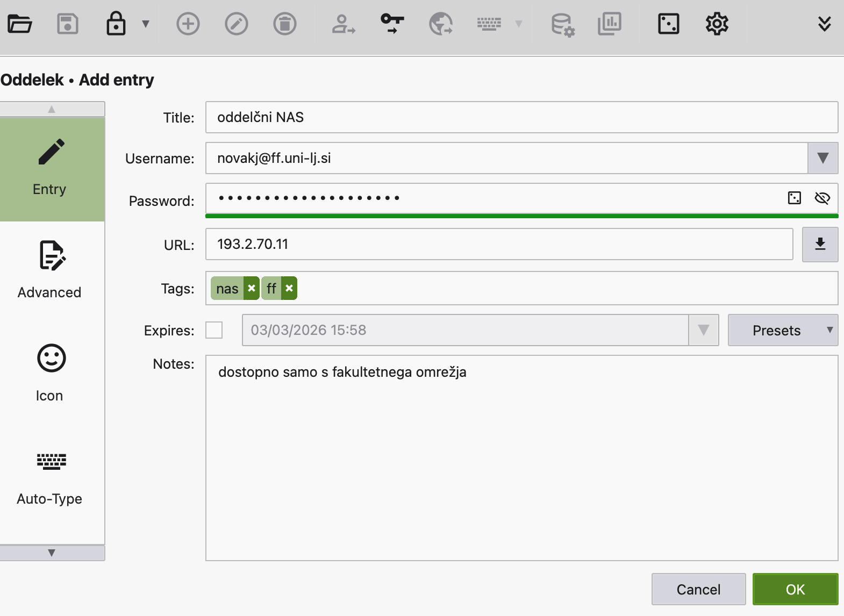Copy username via person-arrow toolbar icon
Viewport: 844px width, 616px height.
tap(344, 24)
